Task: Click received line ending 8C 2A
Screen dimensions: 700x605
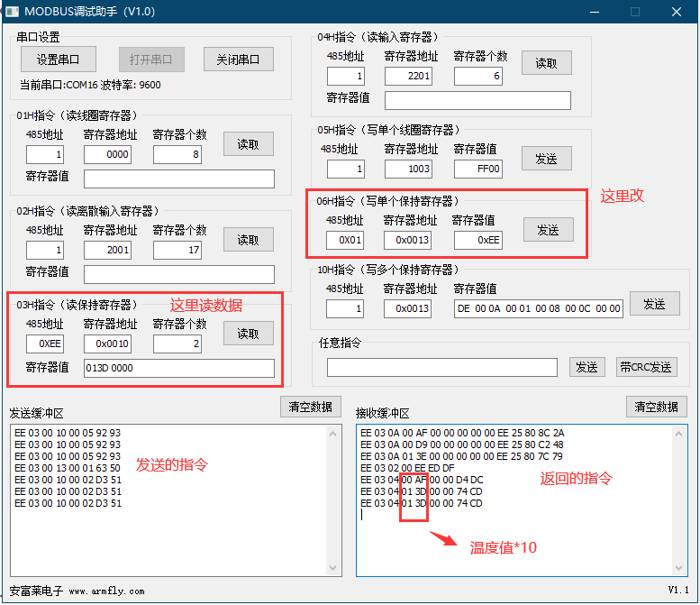Action: click(x=462, y=433)
